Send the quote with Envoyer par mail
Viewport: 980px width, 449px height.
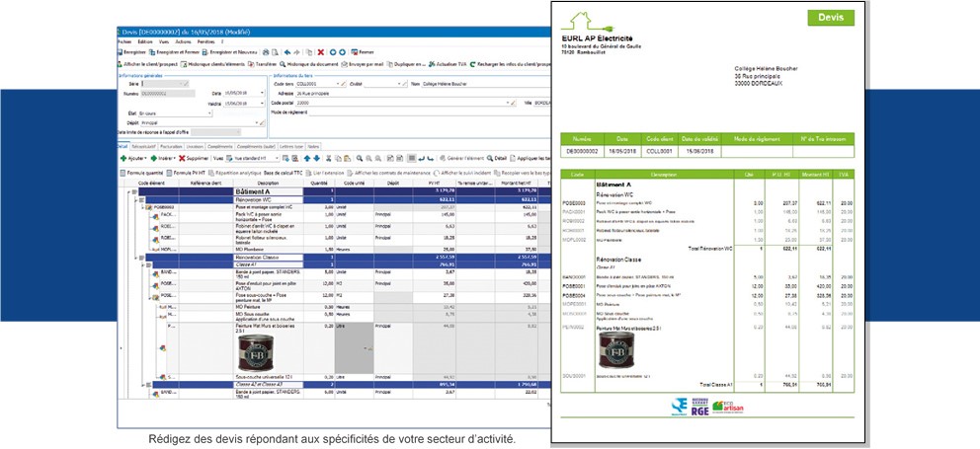tap(348, 64)
